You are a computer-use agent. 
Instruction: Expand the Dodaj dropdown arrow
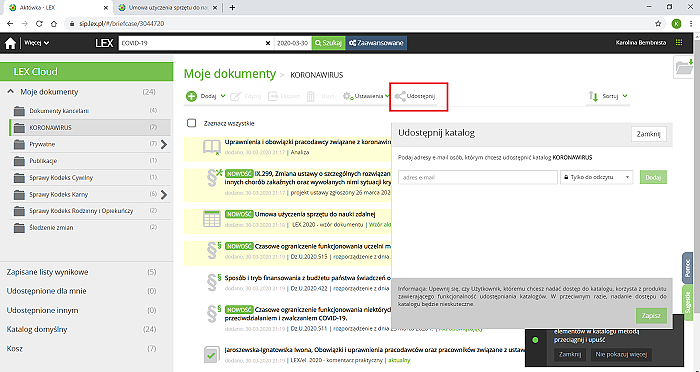pyautogui.click(x=223, y=96)
